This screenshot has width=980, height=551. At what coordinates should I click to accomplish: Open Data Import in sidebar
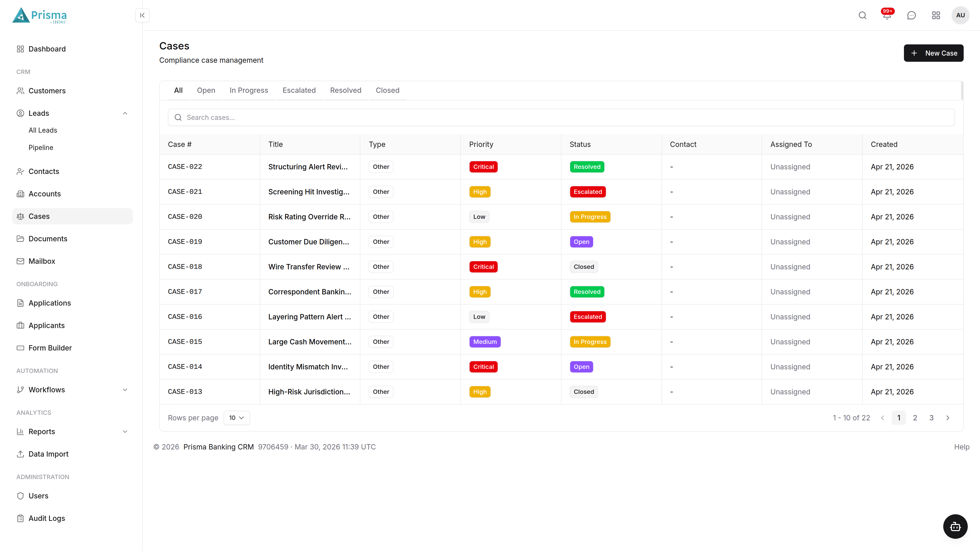72,454
